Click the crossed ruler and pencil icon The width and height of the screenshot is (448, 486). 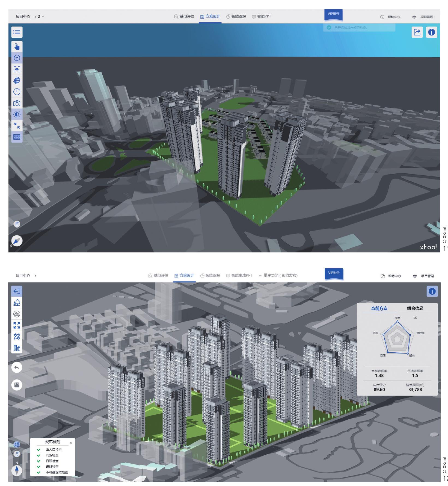pyautogui.click(x=17, y=336)
